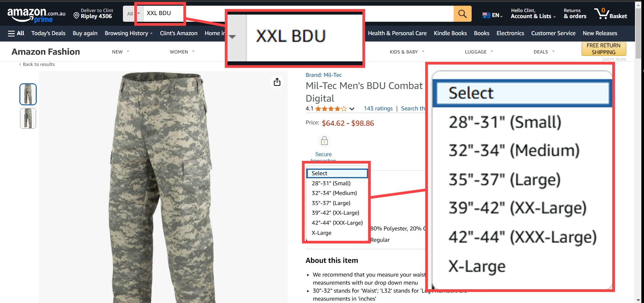This screenshot has width=644, height=303.
Task: Open the shopping Basket icon
Action: (611, 14)
